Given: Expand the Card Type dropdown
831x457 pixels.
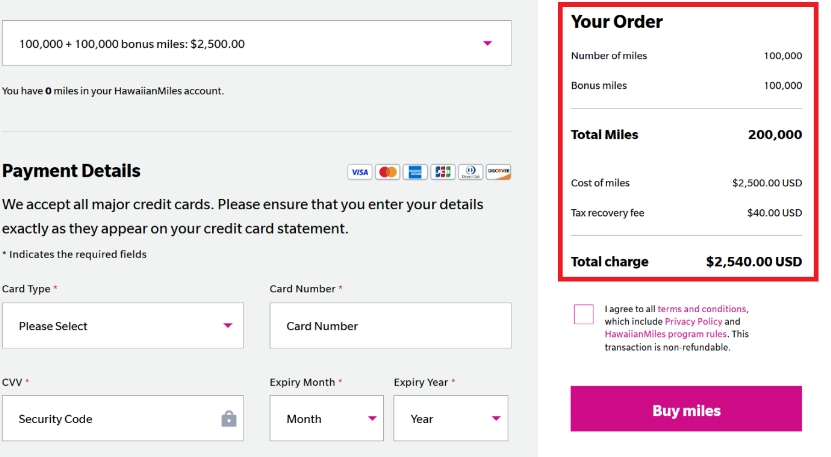Looking at the screenshot, I should [x=123, y=326].
